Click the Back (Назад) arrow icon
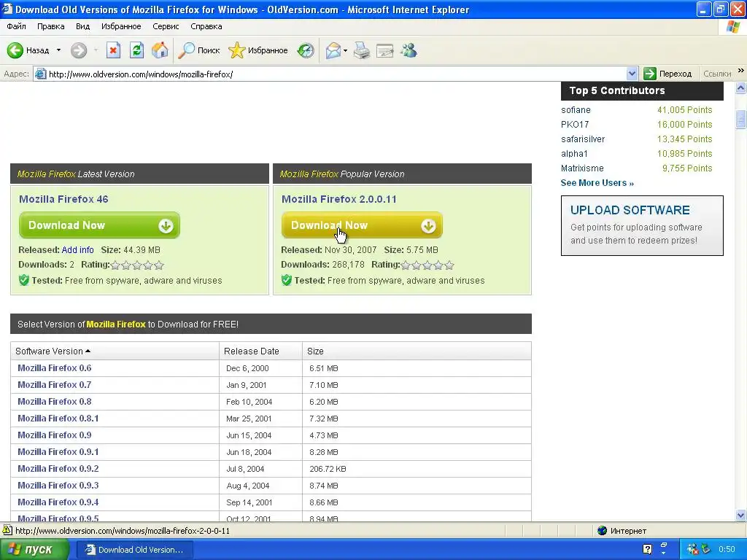 [15, 50]
